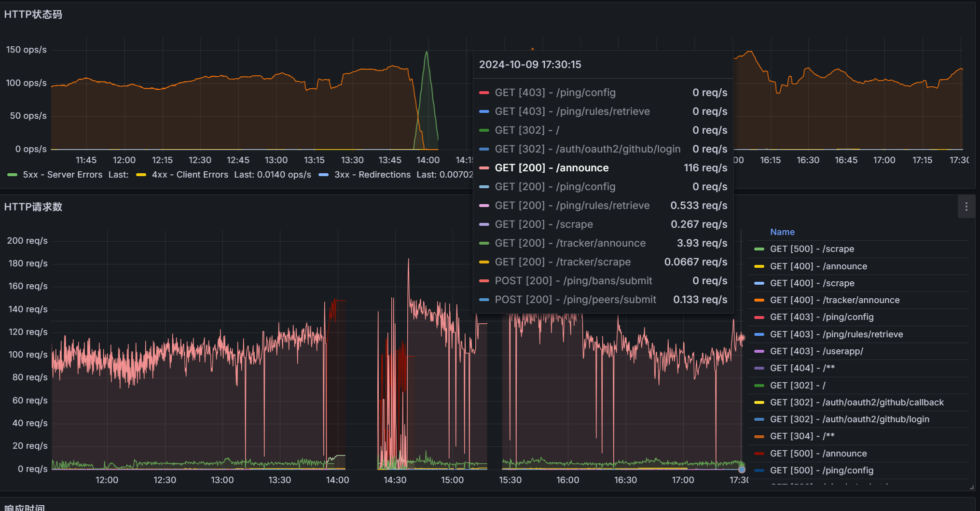Click the 5xx - Server Errors color swatch

tap(13, 175)
